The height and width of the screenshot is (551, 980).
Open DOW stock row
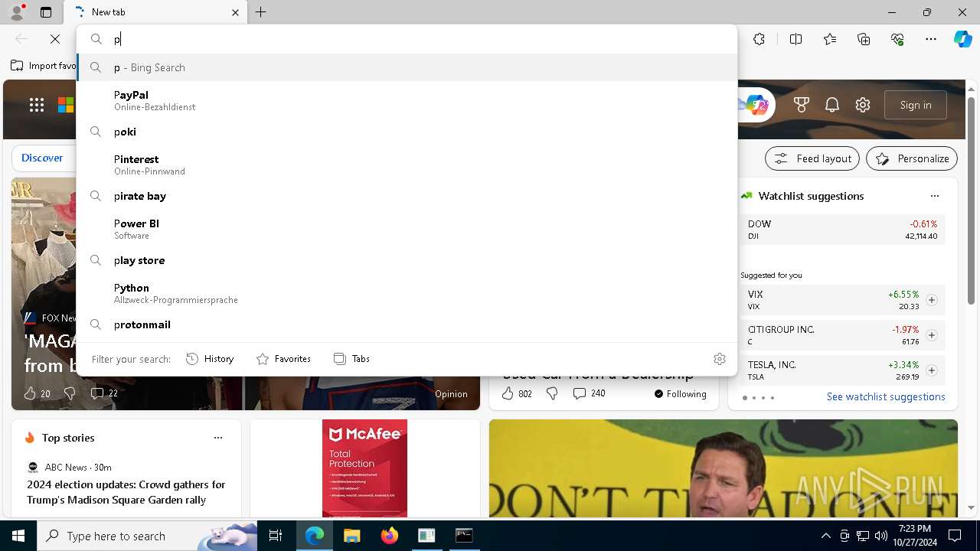842,230
